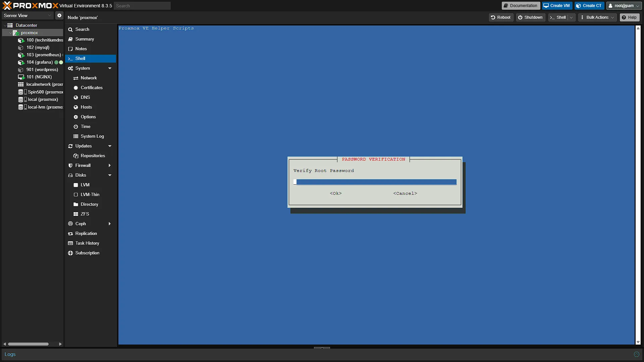
Task: Open the Summary menu item
Action: [x=91, y=39]
